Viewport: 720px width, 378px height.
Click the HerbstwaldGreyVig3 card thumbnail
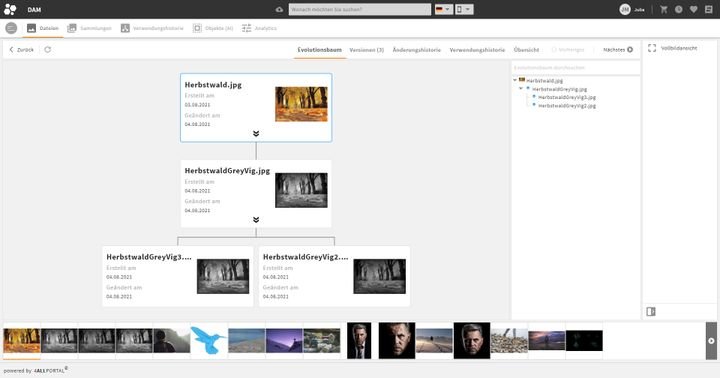[223, 276]
